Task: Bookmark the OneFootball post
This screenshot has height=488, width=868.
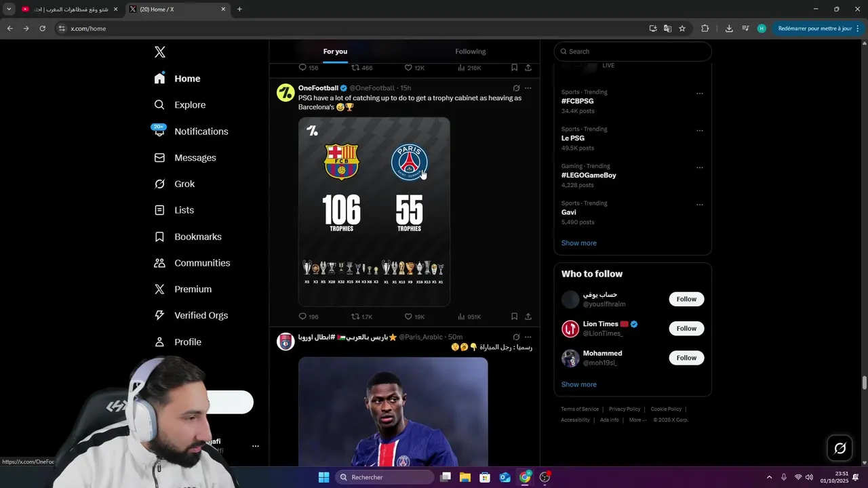Action: [x=515, y=317]
